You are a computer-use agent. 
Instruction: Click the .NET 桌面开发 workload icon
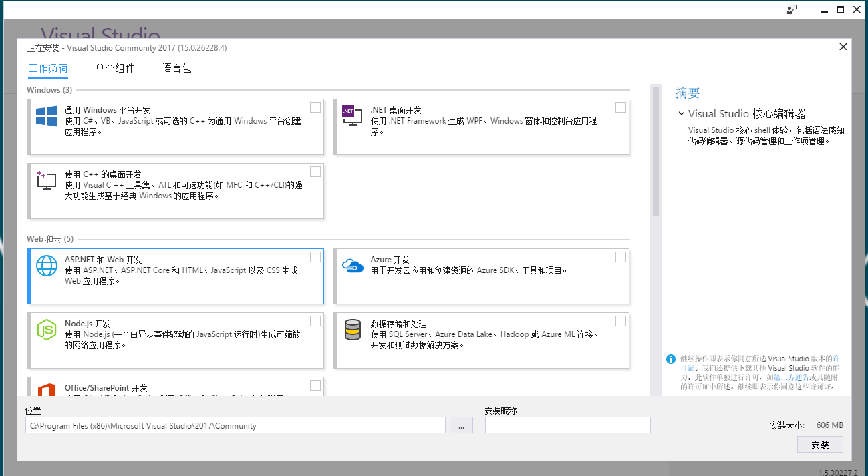click(351, 115)
